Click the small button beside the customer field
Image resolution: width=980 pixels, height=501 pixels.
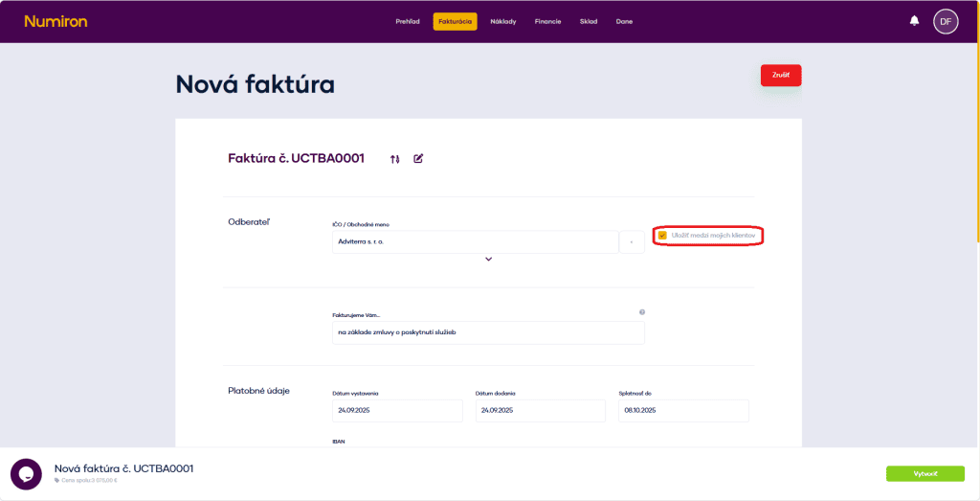pos(632,242)
